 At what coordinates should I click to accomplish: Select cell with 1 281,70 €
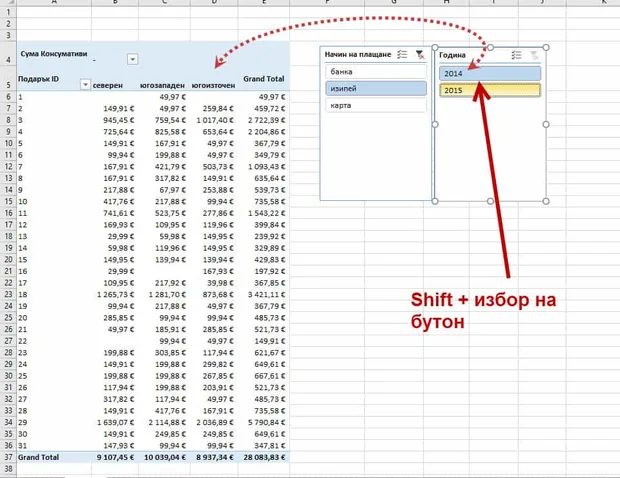(164, 295)
